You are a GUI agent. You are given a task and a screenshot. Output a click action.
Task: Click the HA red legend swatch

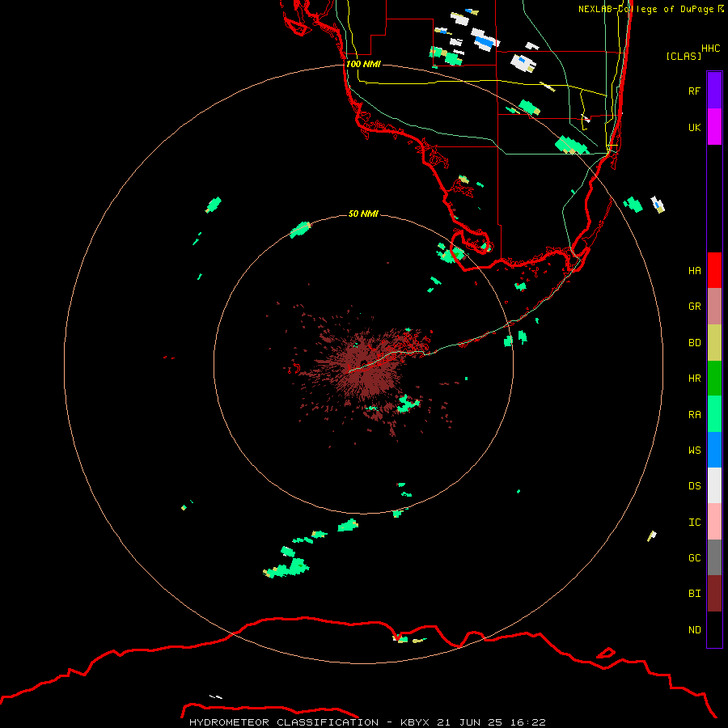coord(714,270)
